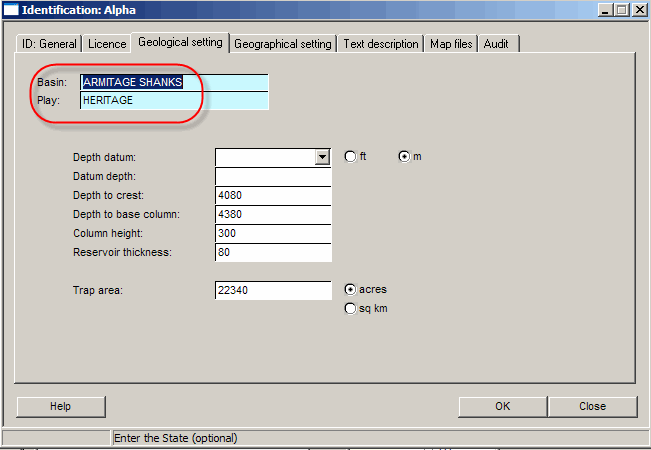The width and height of the screenshot is (651, 450).
Task: Click the Basin field containing ARMITAGE SHANKS
Action: click(x=174, y=82)
